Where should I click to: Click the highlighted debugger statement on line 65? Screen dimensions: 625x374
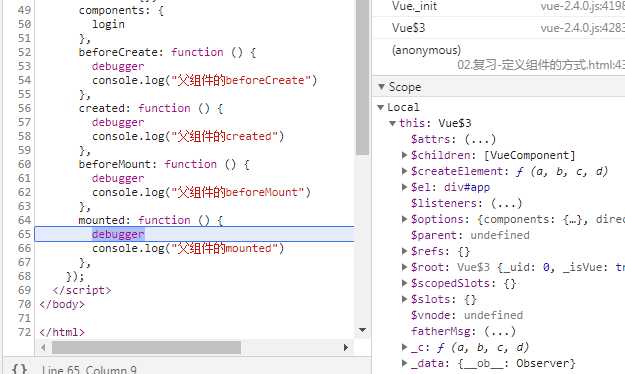pos(118,234)
